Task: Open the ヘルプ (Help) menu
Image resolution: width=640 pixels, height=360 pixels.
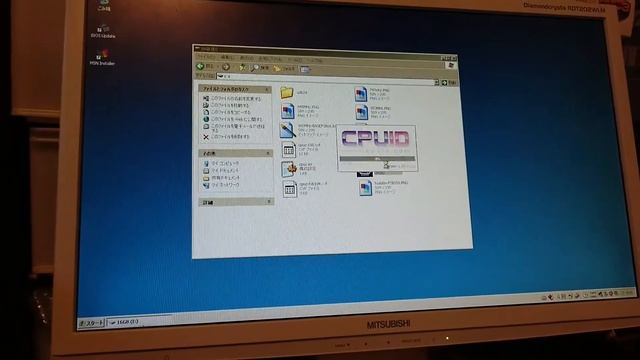Action: tap(314, 60)
